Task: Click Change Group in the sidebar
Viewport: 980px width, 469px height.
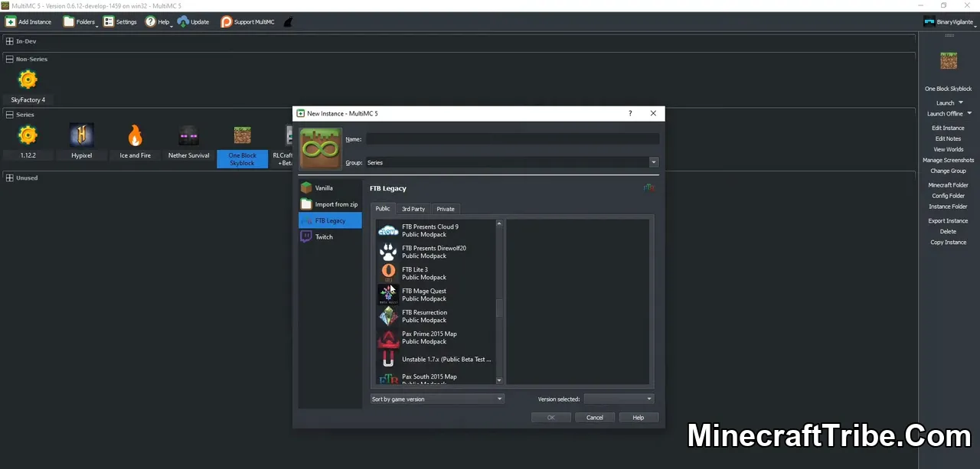Action: (x=948, y=171)
